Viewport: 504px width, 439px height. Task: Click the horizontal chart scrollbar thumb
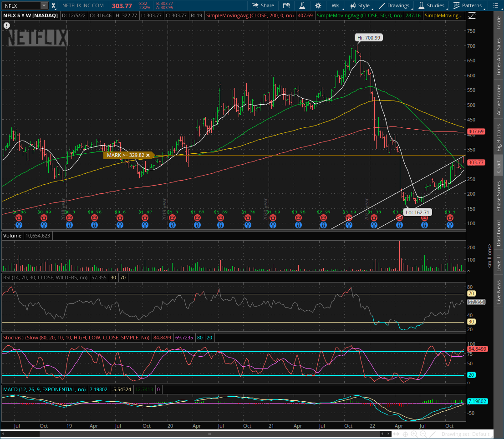209,434
